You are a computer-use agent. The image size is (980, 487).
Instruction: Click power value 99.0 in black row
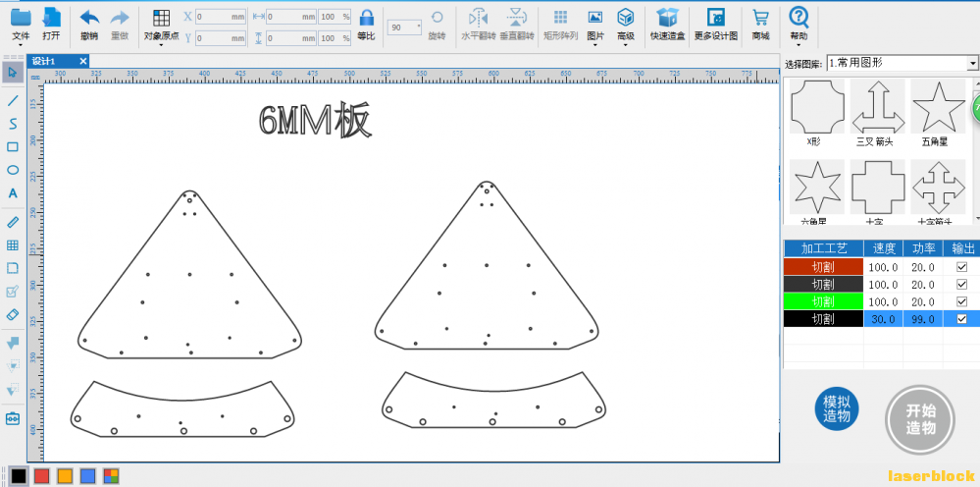coord(923,319)
